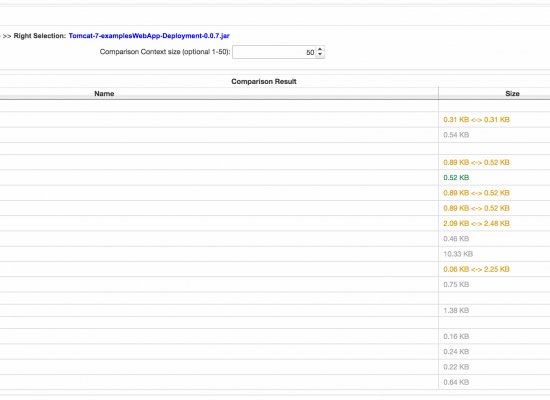
Task: Select the row with size 1.38 KB
Action: click(x=275, y=310)
